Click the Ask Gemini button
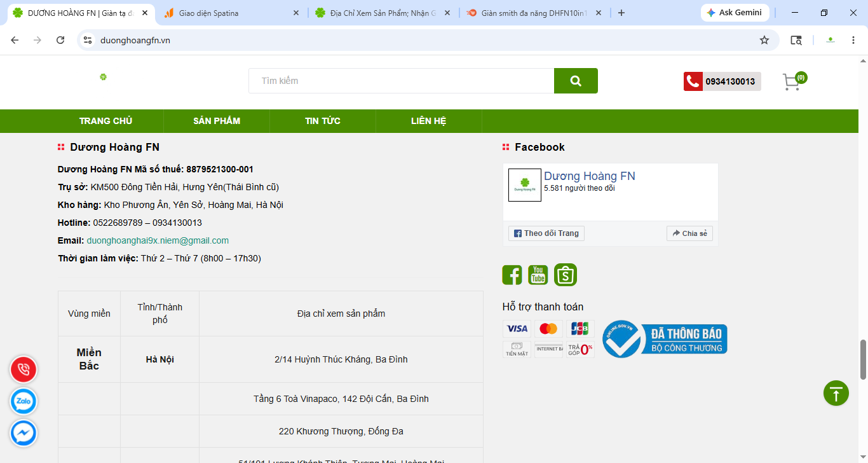Screen dimensions: 868x463 pyautogui.click(x=735, y=13)
